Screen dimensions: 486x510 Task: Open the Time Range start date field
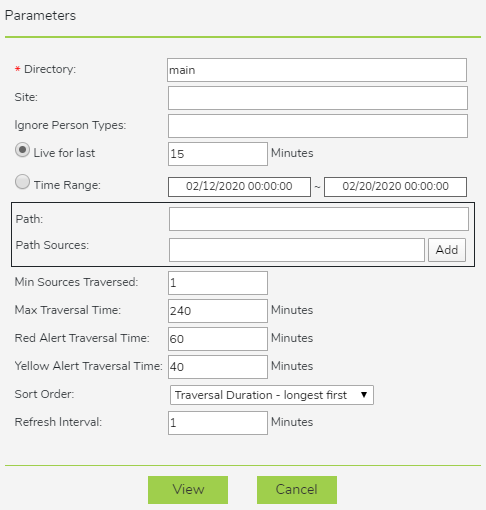[x=239, y=187]
